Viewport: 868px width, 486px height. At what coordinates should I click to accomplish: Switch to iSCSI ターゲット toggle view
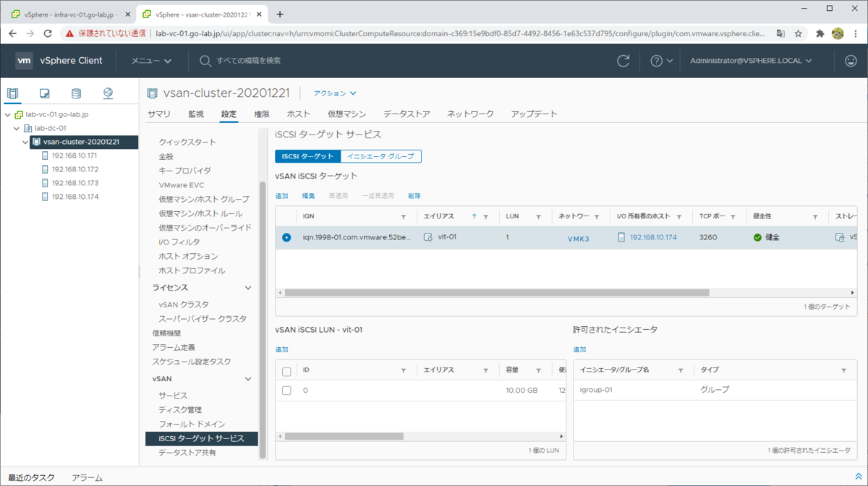click(308, 156)
